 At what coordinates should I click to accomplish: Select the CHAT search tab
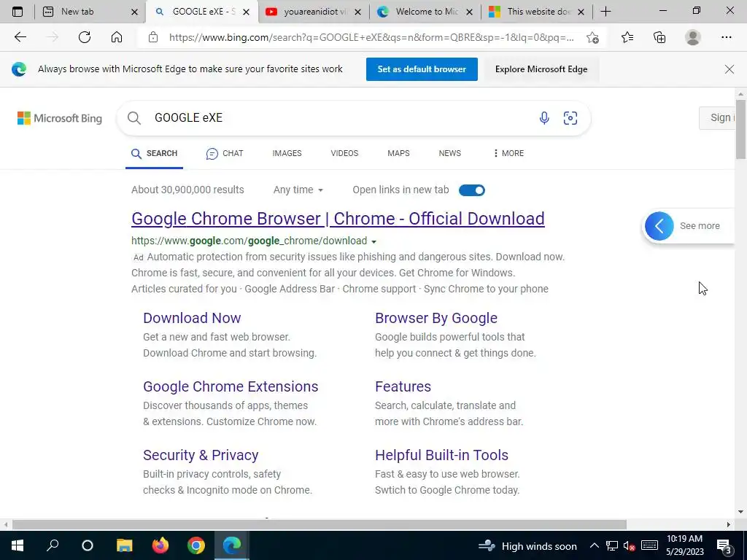tap(225, 153)
